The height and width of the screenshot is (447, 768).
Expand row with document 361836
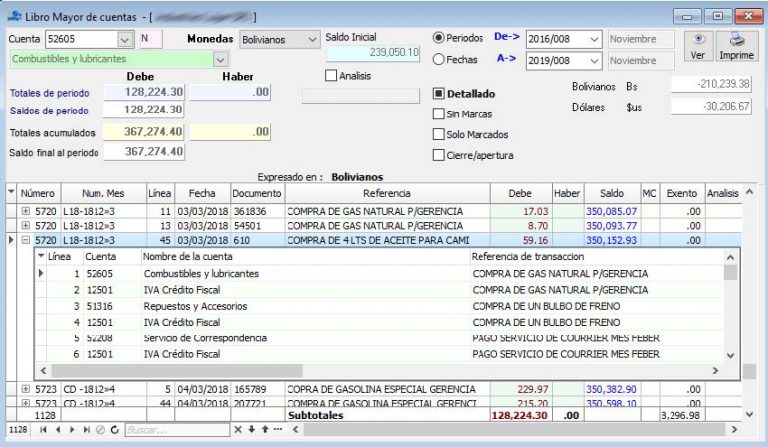[x=25, y=211]
